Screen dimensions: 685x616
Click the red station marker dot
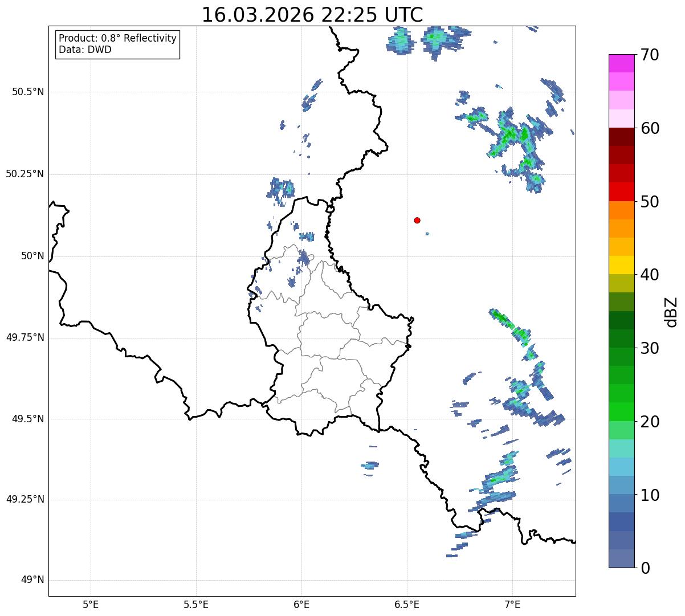coord(417,220)
